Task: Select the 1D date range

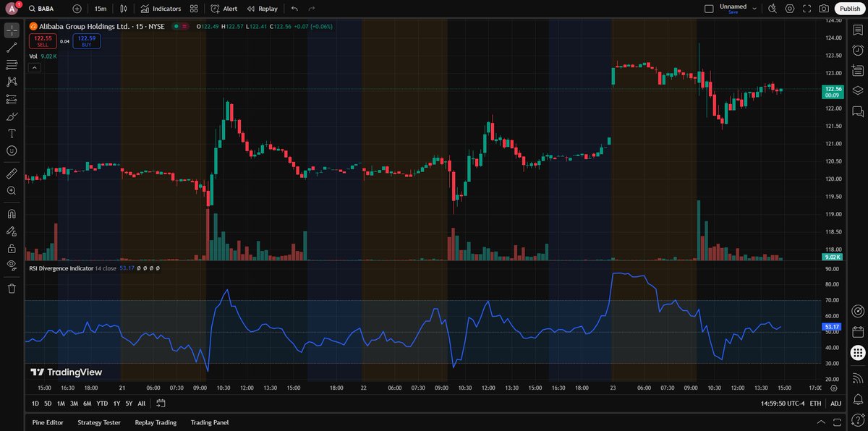Action: (x=35, y=404)
